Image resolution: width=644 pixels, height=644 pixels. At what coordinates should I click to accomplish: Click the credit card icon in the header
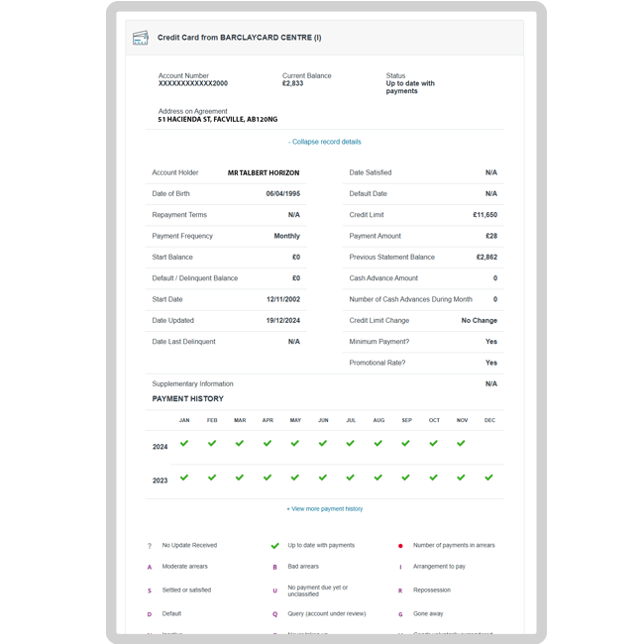141,38
